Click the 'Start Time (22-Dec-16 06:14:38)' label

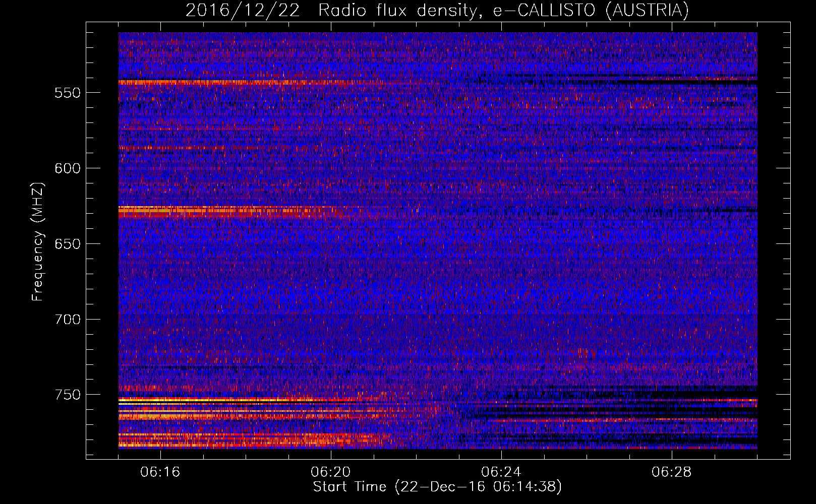click(x=437, y=487)
